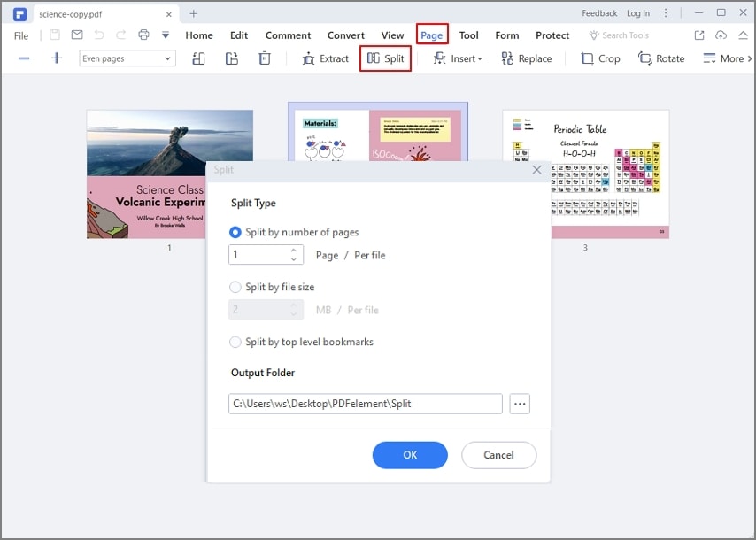This screenshot has height=540, width=756.
Task: Click the Rotate tool
Action: tap(661, 58)
